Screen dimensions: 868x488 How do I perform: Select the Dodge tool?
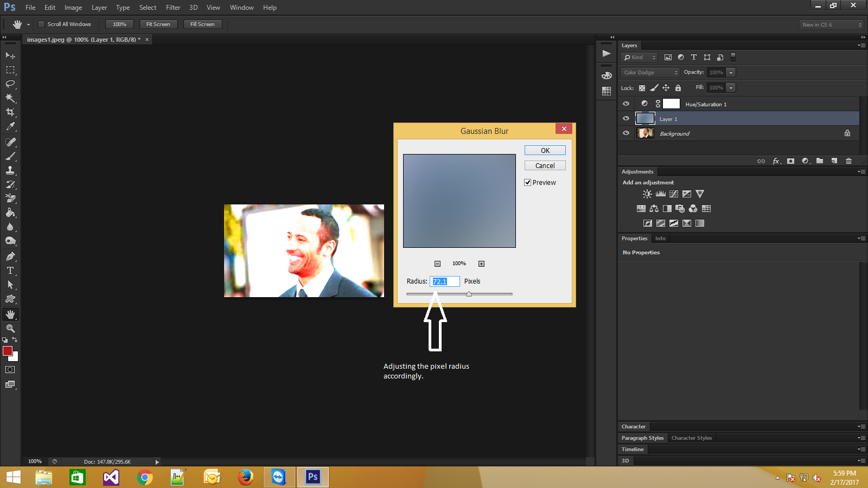10,241
